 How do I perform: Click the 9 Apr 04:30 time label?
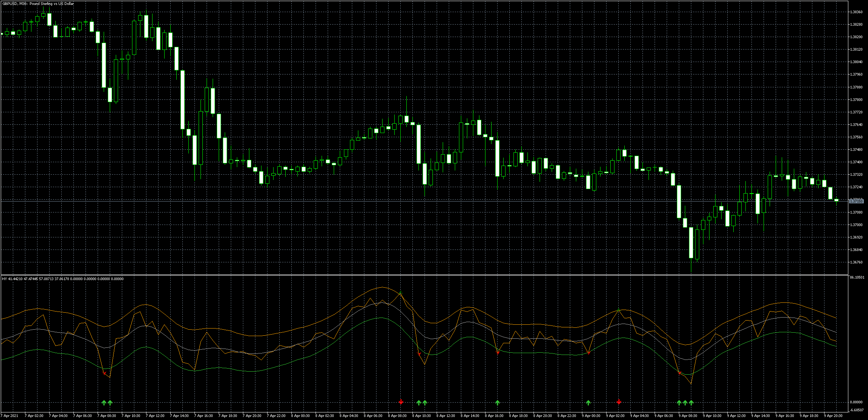click(x=639, y=416)
